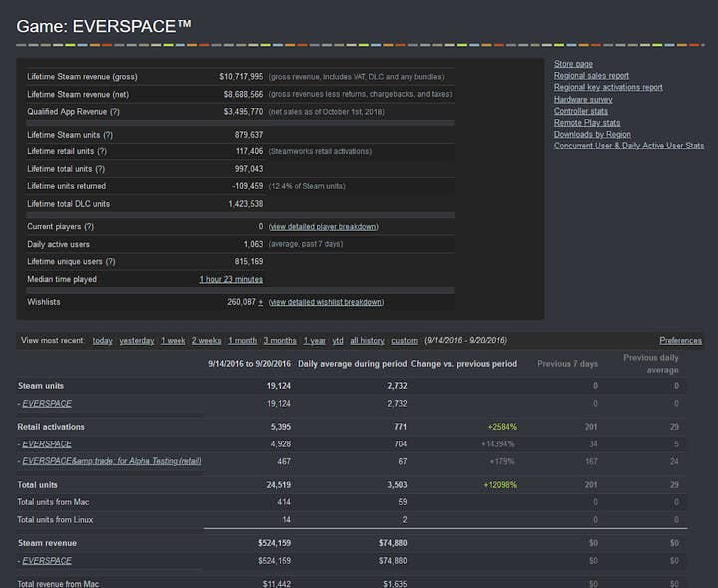718x588 pixels.
Task: View detailed player breakdown
Action: tap(324, 227)
